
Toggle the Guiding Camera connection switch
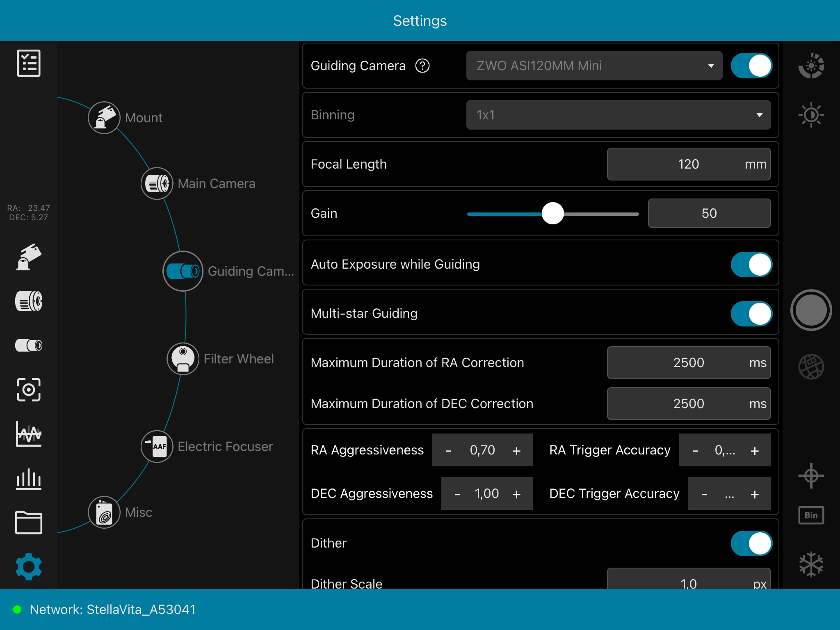(751, 66)
